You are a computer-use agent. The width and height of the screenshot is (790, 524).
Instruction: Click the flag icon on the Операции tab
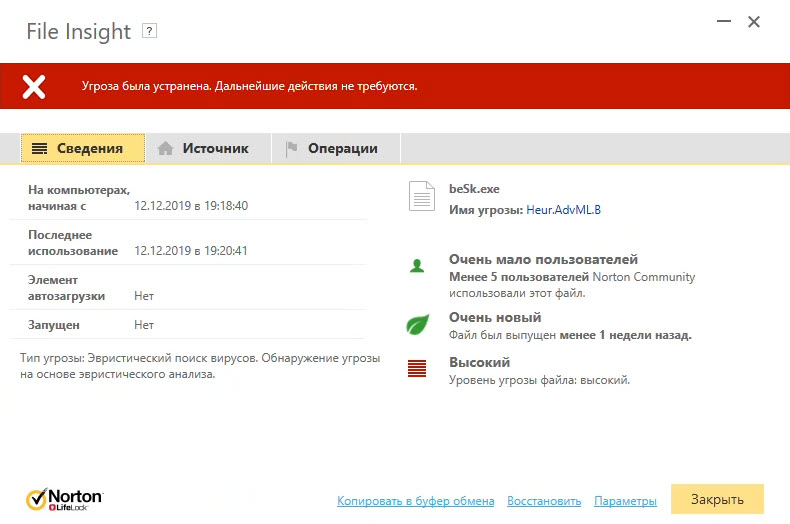pyautogui.click(x=291, y=148)
